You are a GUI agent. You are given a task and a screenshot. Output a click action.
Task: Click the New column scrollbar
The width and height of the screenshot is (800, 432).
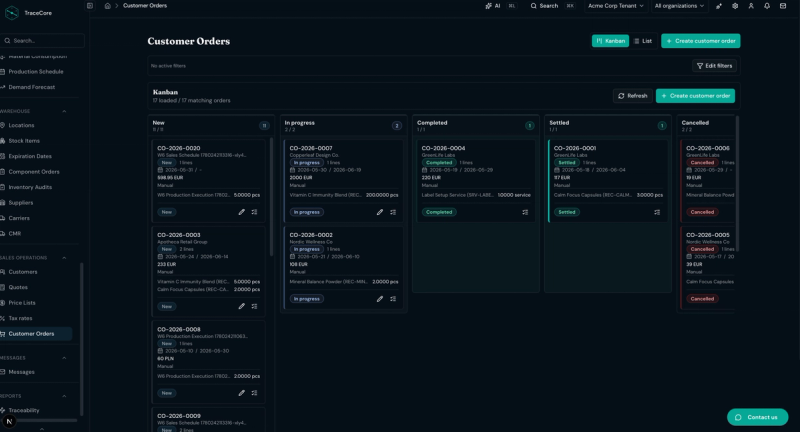tap(271, 197)
